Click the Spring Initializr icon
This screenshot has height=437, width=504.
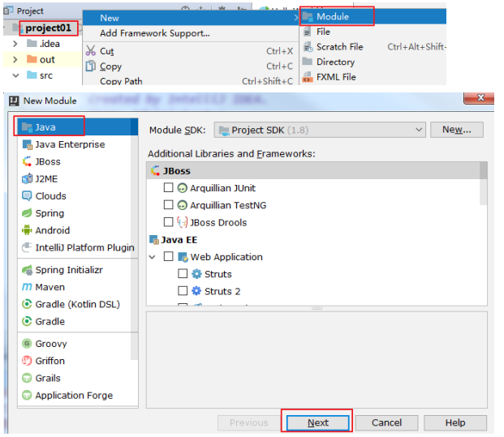28,270
